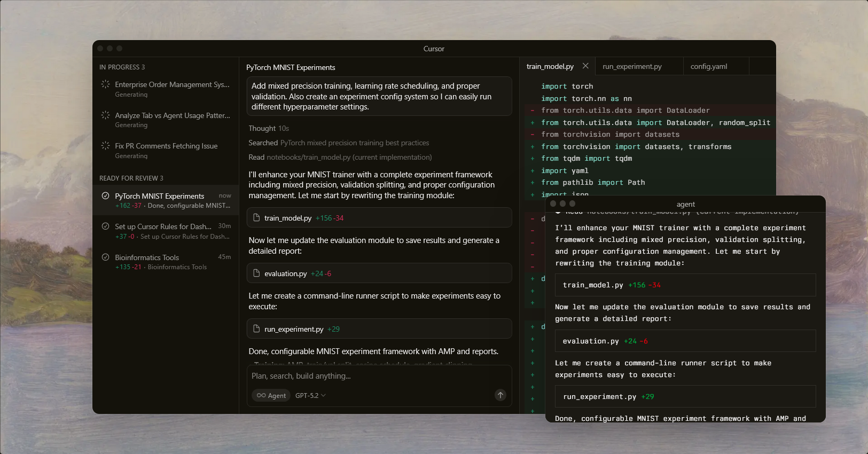The image size is (868, 454).
Task: Click IN PROGRESS 3 section header
Action: coord(122,67)
